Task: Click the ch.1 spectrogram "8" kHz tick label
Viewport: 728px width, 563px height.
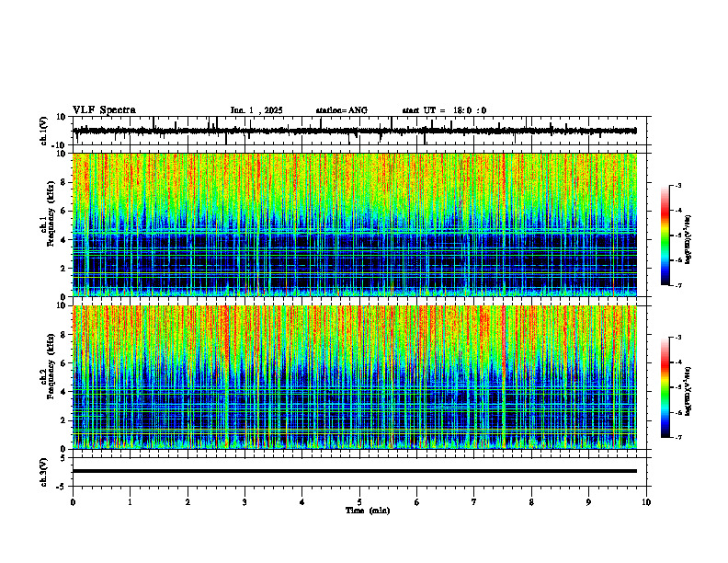Action: [x=63, y=182]
